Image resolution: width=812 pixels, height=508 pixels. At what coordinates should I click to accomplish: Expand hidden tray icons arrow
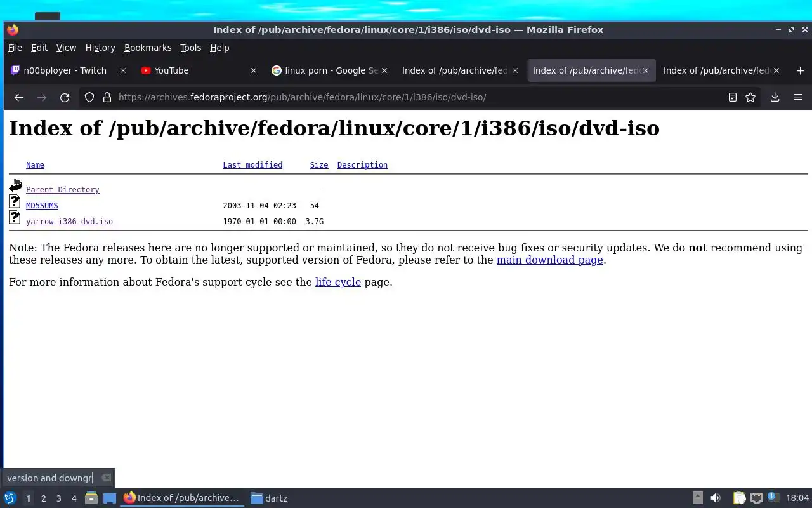(x=697, y=498)
